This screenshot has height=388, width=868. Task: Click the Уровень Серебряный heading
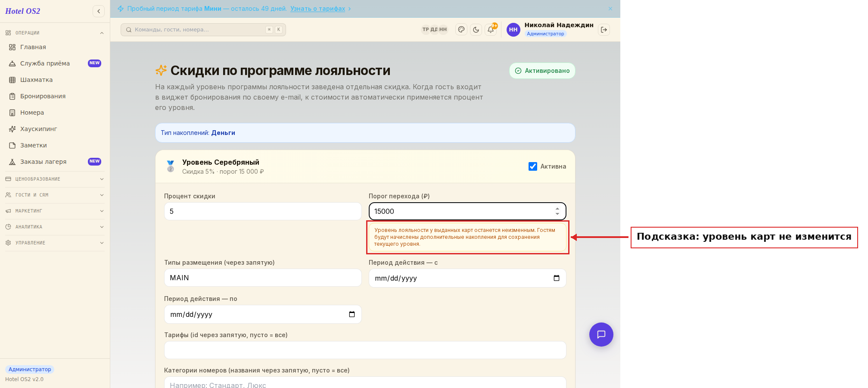click(x=221, y=162)
